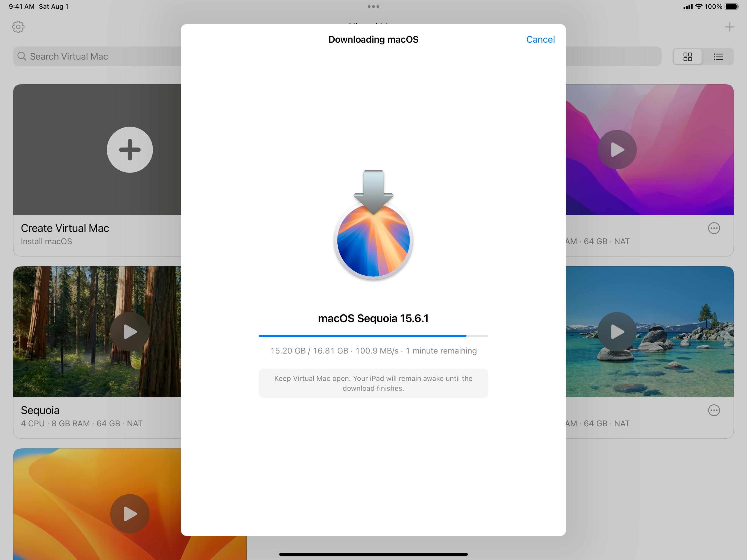Open the Sequoia forest thumbnail
This screenshot has height=560, width=747.
tap(97, 332)
